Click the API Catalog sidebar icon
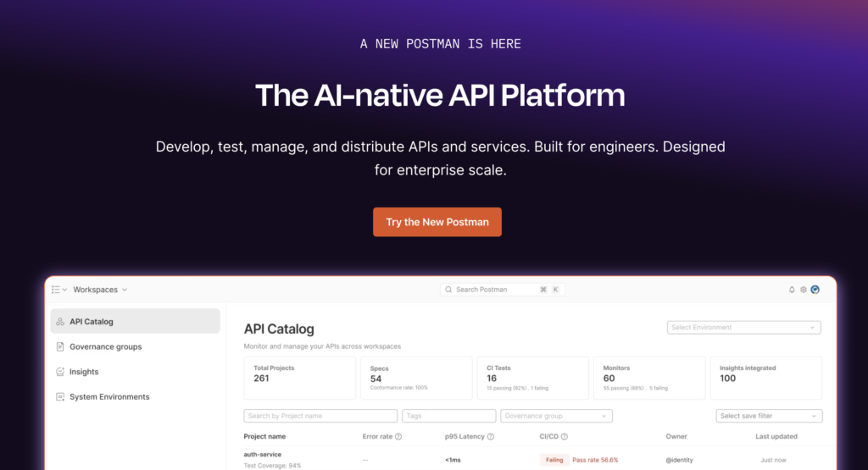The image size is (868, 470). pos(60,321)
